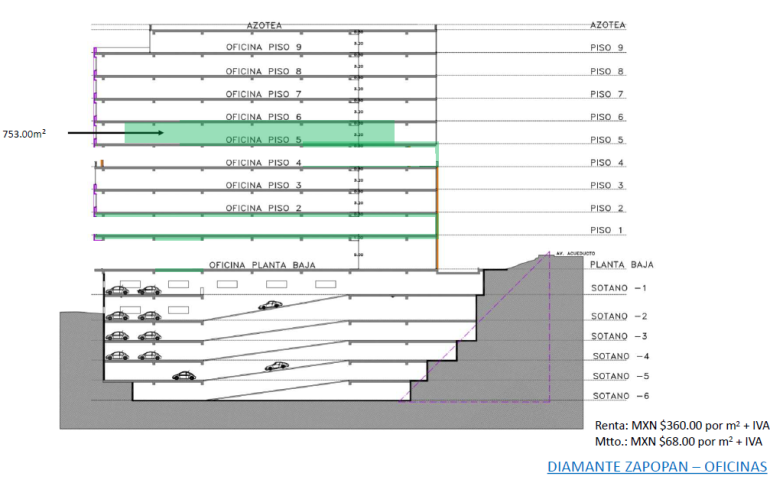Select the PISO 1 level label on right
The width and height of the screenshot is (770, 483).
607,231
